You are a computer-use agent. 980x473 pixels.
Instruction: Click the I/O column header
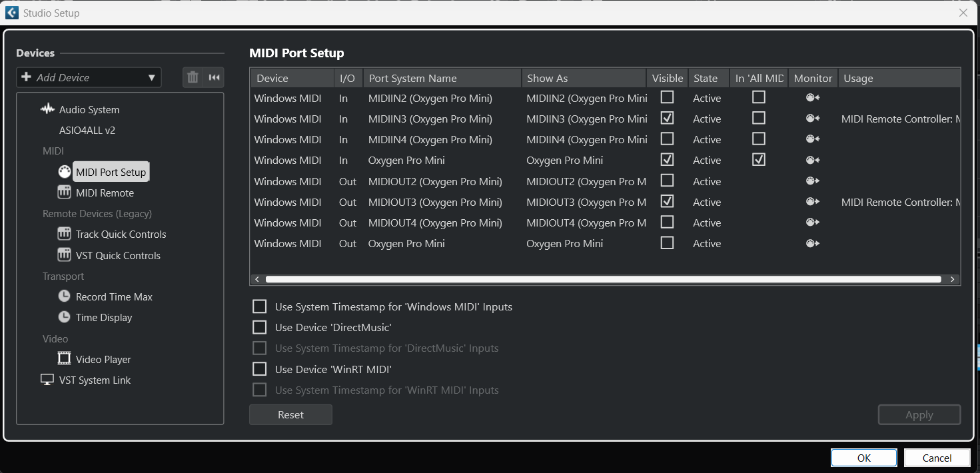[348, 78]
